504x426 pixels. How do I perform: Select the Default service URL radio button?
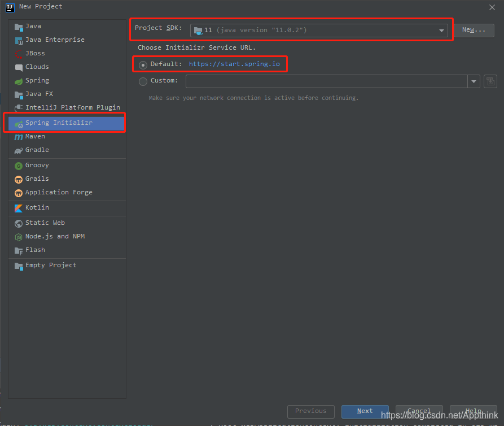click(x=143, y=64)
